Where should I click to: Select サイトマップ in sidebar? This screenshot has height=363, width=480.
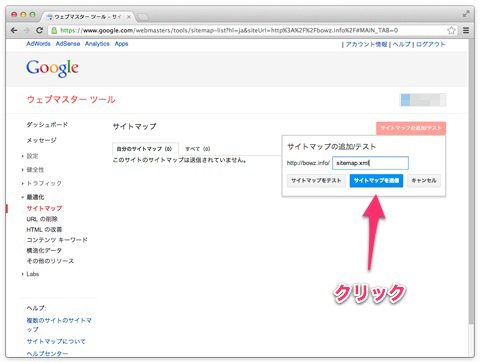(44, 208)
